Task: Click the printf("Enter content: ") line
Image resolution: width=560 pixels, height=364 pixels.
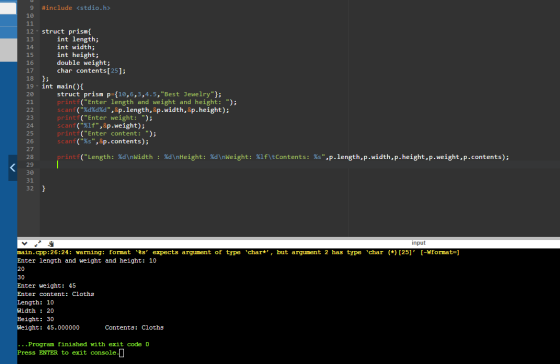Action: 106,134
